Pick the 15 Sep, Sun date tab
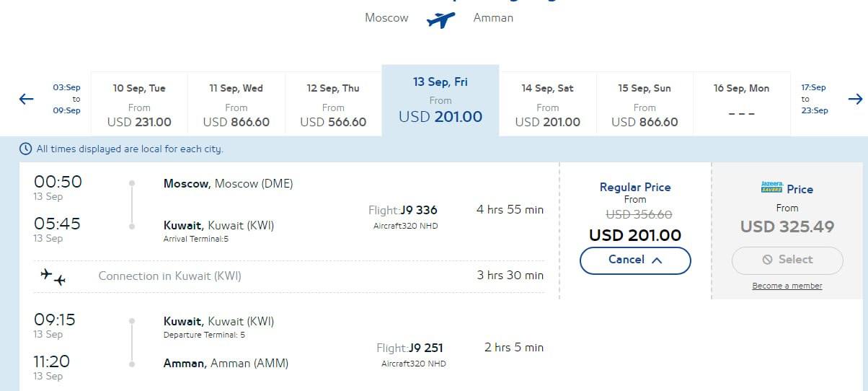This screenshot has height=391, width=868. [x=644, y=105]
